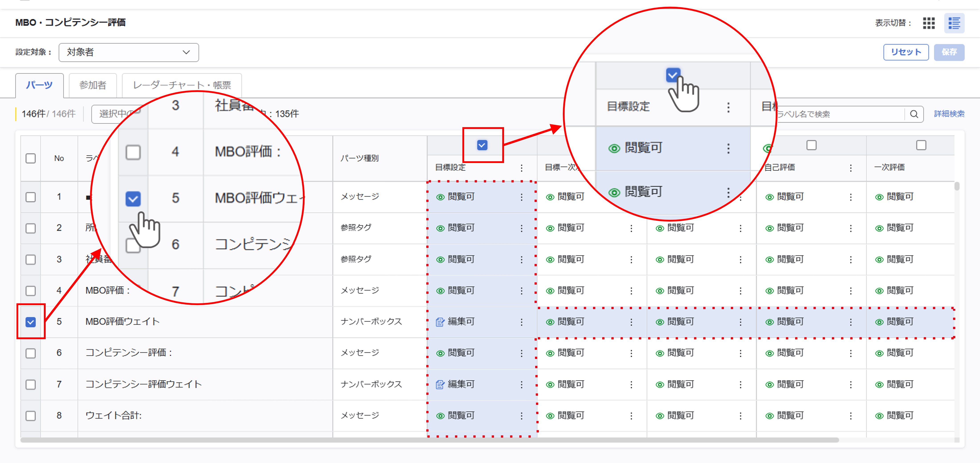
Task: Uncheck row 5 MBO評価ウェイト checkbox
Action: (x=31, y=322)
